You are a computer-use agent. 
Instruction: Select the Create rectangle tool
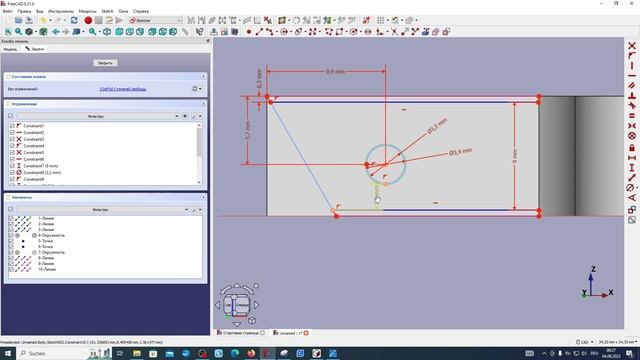[340, 31]
